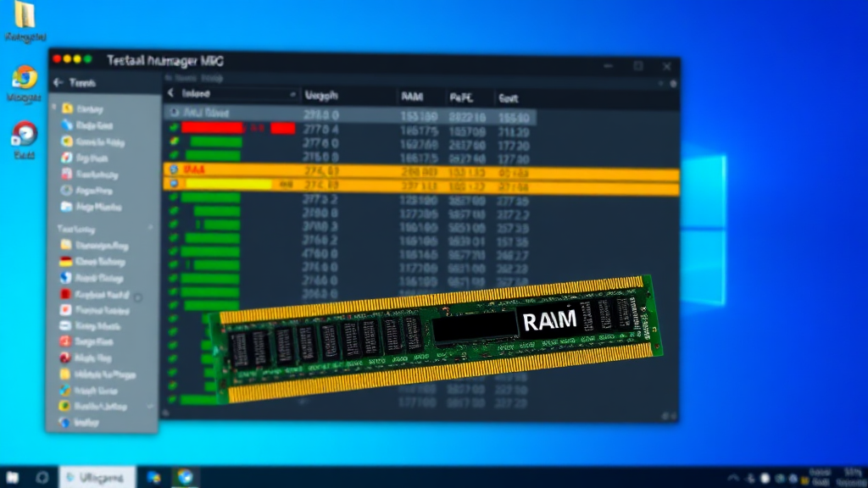868x488 pixels.
Task: Open the Chrome shortcut on the desktop
Action: coord(25,78)
